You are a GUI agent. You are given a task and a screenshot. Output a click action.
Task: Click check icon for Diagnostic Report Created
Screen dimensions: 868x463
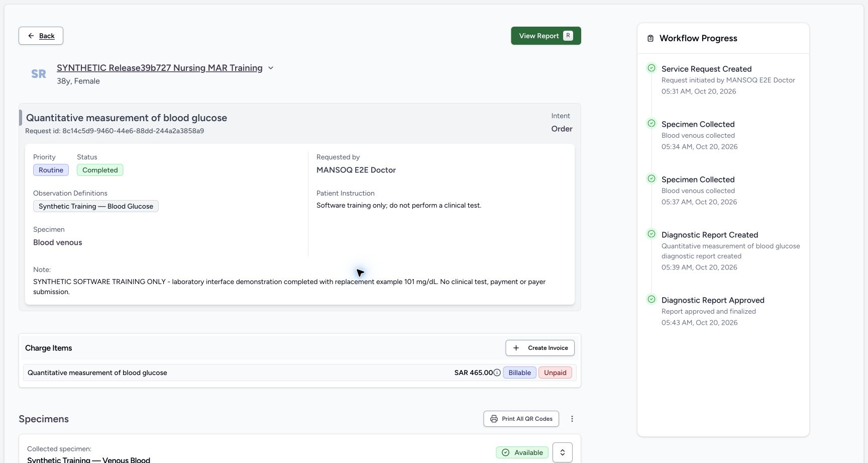coord(652,234)
